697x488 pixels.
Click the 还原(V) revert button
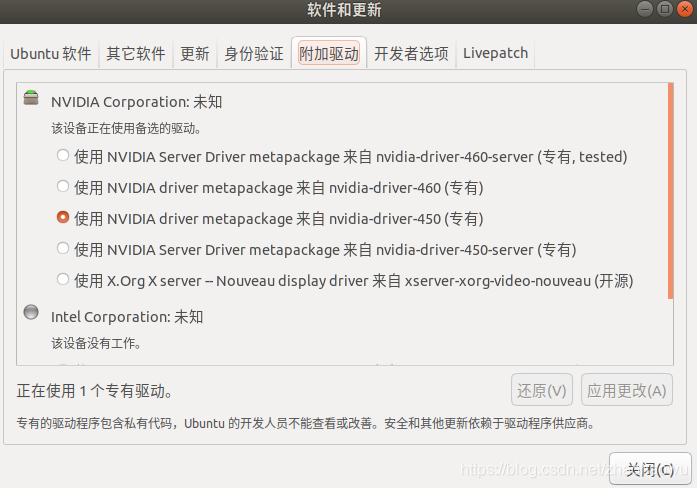(541, 390)
